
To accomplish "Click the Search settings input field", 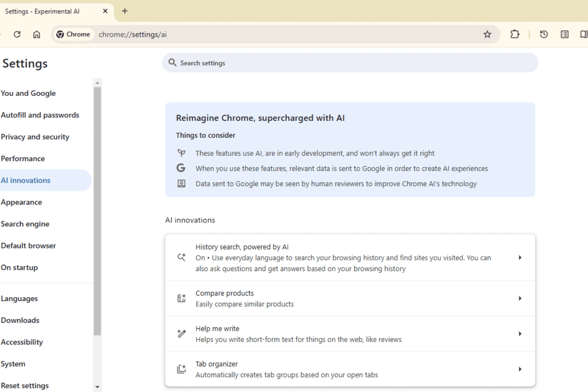I will (x=350, y=63).
